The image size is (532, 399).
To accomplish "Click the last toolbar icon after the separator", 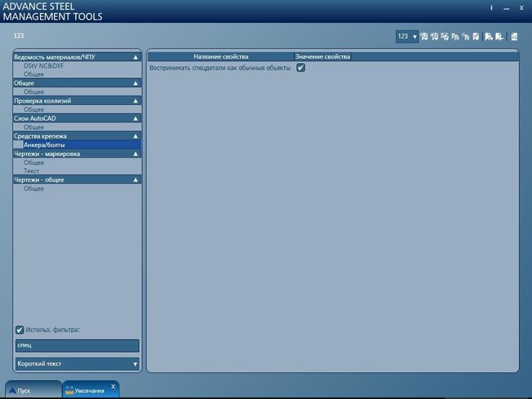I will [x=515, y=36].
